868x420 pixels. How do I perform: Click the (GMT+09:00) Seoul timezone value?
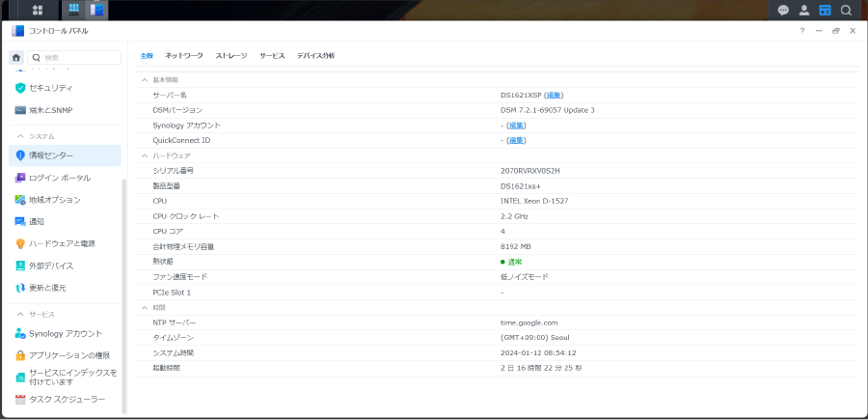coord(534,337)
